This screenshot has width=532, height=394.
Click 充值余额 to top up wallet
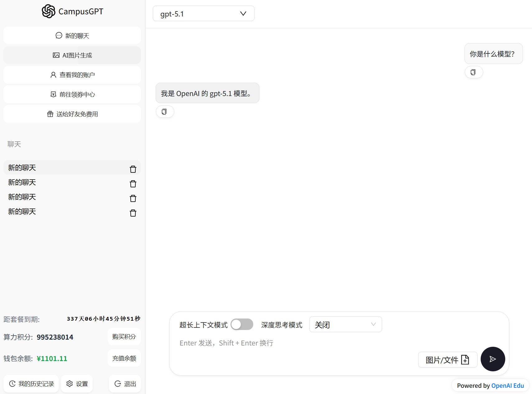point(124,358)
